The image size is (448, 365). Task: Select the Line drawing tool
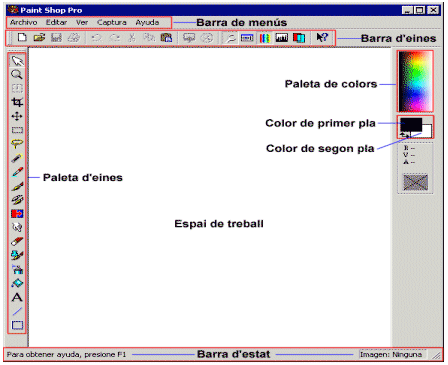17,311
